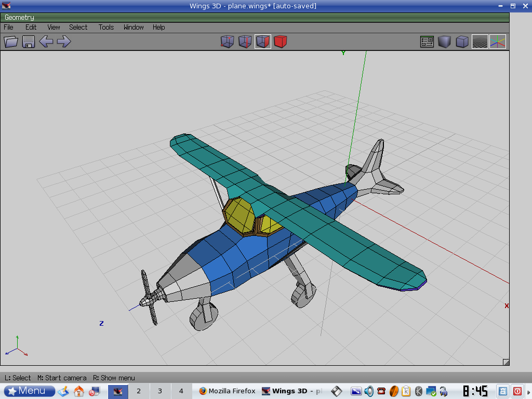The image size is (532, 399).
Task: Switch to edge selection mode cube
Action: coord(245,42)
